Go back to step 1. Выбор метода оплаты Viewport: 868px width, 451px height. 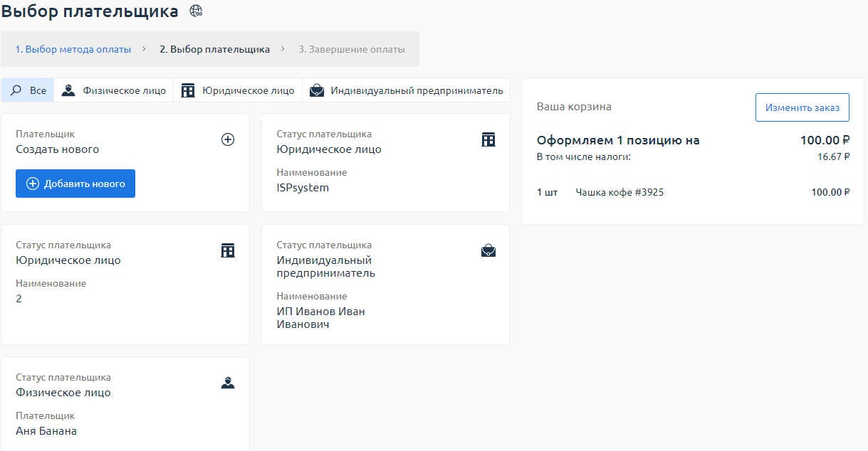tap(73, 50)
